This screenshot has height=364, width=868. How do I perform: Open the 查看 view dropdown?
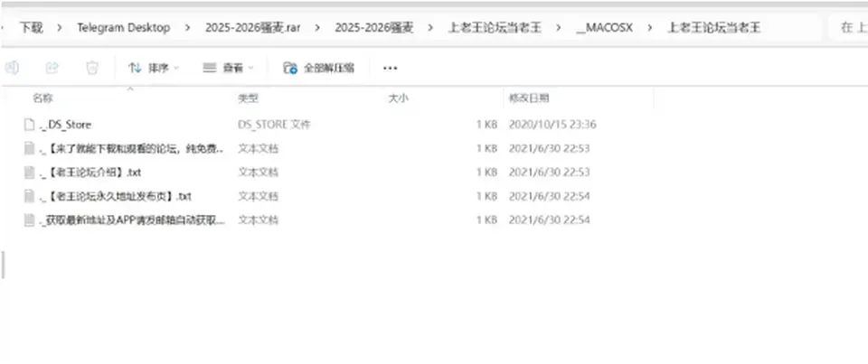point(228,68)
